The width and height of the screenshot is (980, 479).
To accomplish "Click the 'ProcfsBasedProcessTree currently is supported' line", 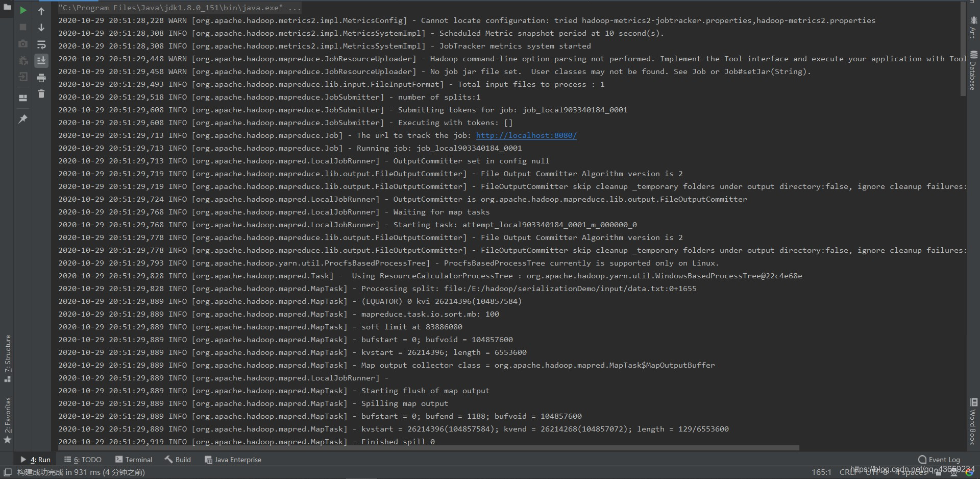I will pyautogui.click(x=388, y=263).
